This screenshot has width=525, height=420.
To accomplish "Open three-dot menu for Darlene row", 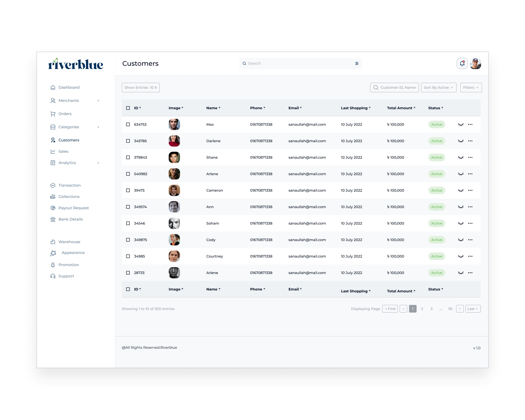I will tap(470, 141).
